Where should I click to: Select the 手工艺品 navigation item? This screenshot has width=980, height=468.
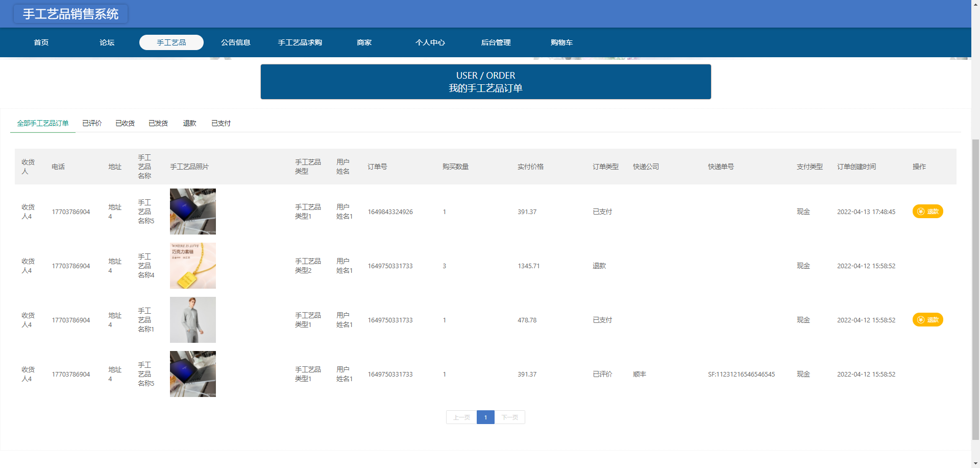pyautogui.click(x=171, y=42)
